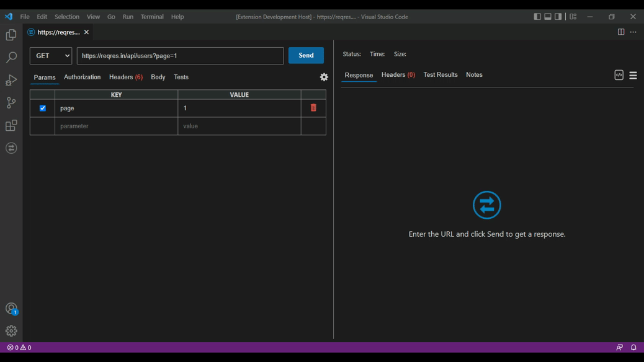The height and width of the screenshot is (362, 644).
Task: Click the code snippet icon
Action: point(619,75)
